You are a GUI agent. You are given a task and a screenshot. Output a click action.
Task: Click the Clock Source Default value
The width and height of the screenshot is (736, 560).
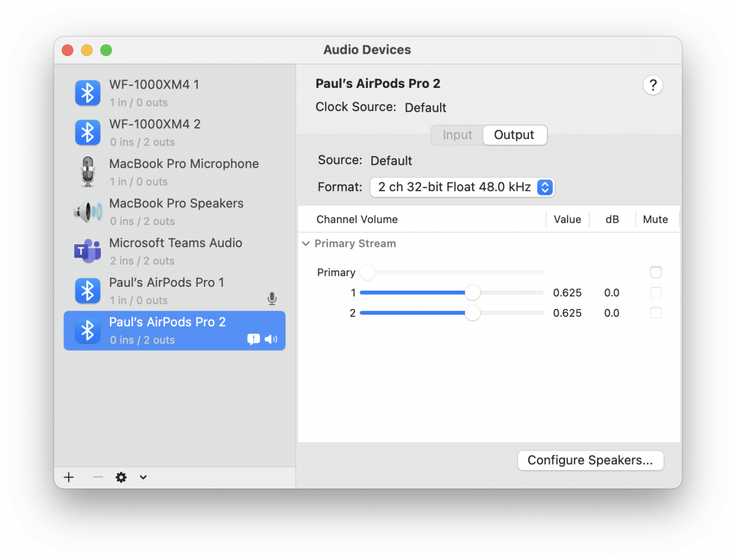(426, 108)
